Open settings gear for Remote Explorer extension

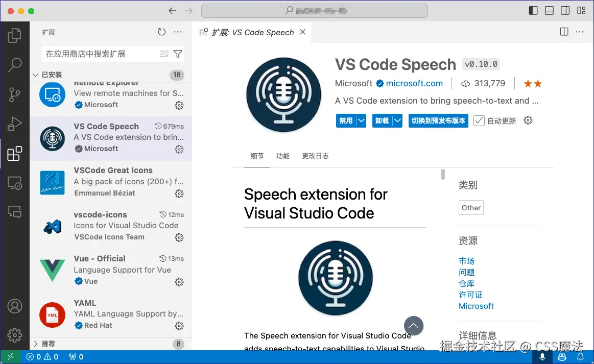point(179,105)
